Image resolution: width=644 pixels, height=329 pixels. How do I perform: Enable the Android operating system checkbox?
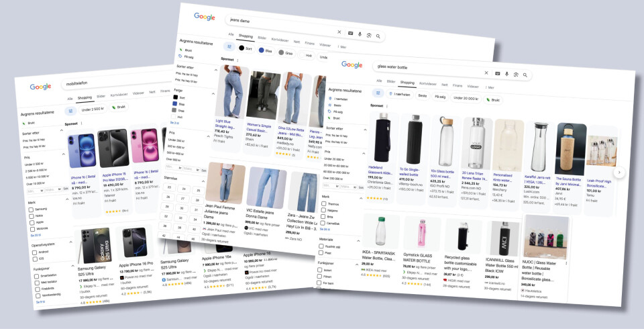tap(34, 252)
